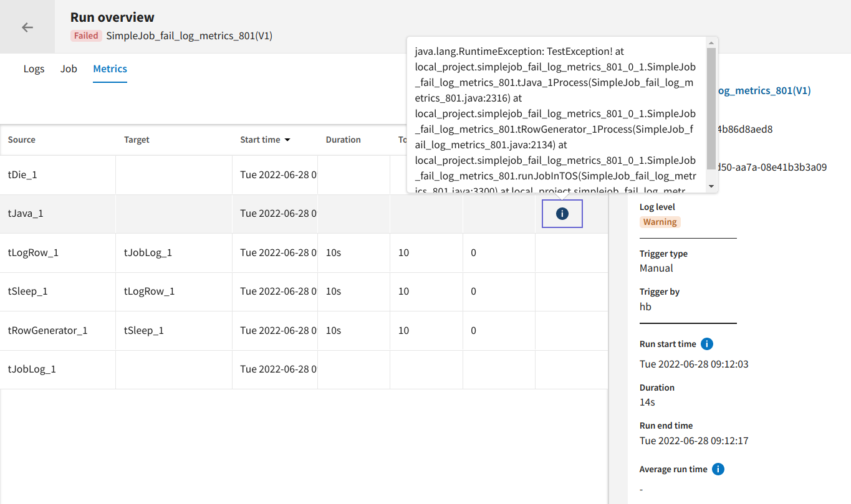
Task: Open the Job tab
Action: tap(69, 69)
